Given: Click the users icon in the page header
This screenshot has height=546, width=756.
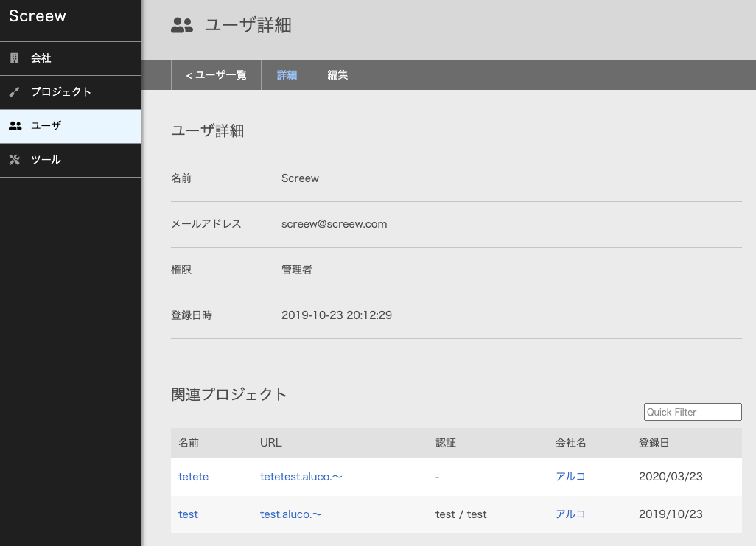Looking at the screenshot, I should (x=181, y=25).
